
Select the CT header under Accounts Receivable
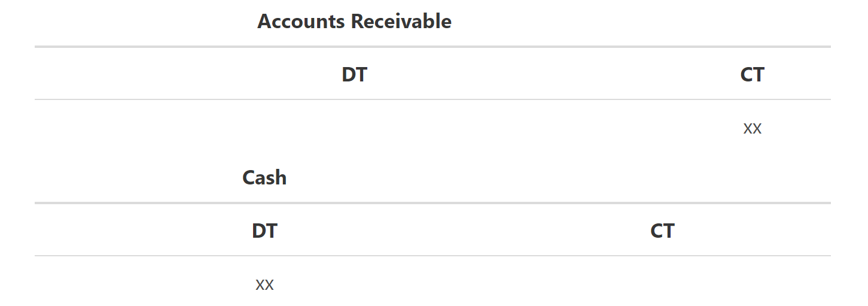(752, 75)
